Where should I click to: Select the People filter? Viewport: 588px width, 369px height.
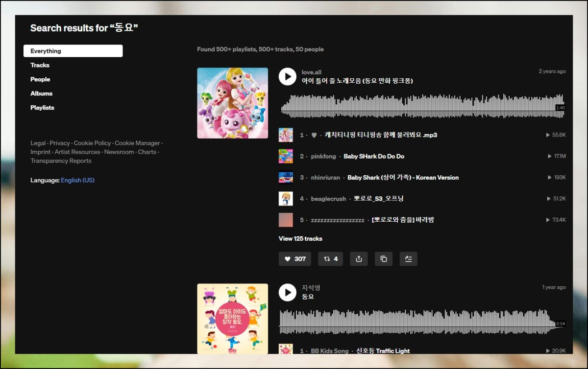click(40, 79)
